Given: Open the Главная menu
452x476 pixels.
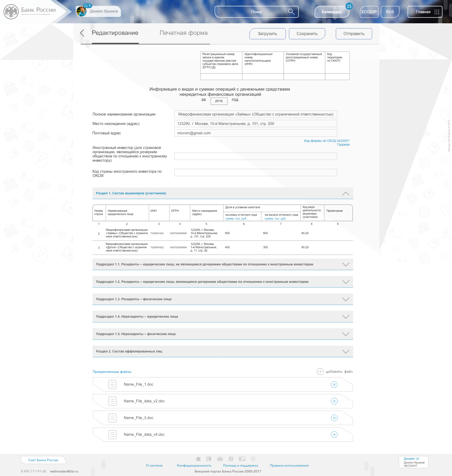Looking at the screenshot, I should click(x=425, y=12).
